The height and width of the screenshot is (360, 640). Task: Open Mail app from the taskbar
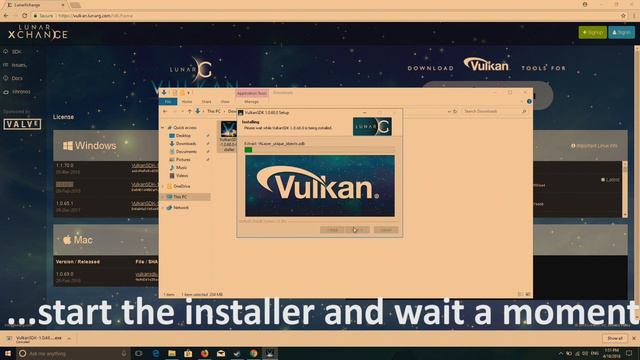click(221, 353)
